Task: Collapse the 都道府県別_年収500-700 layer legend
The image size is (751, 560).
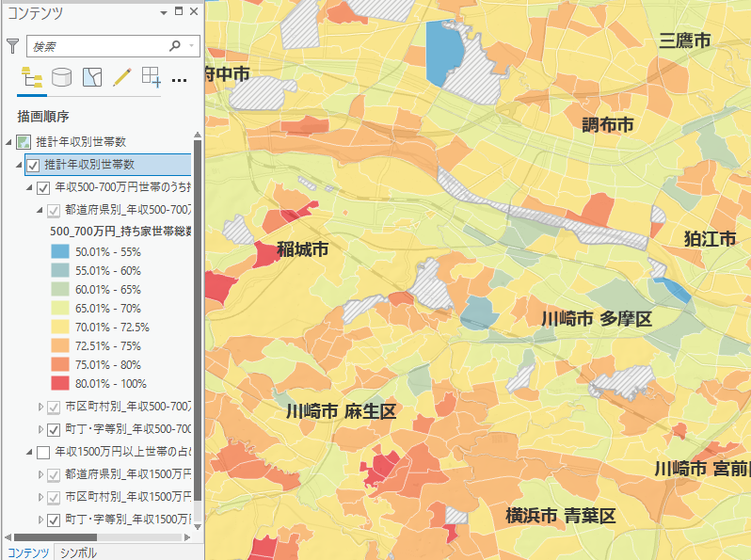Action: [40, 211]
